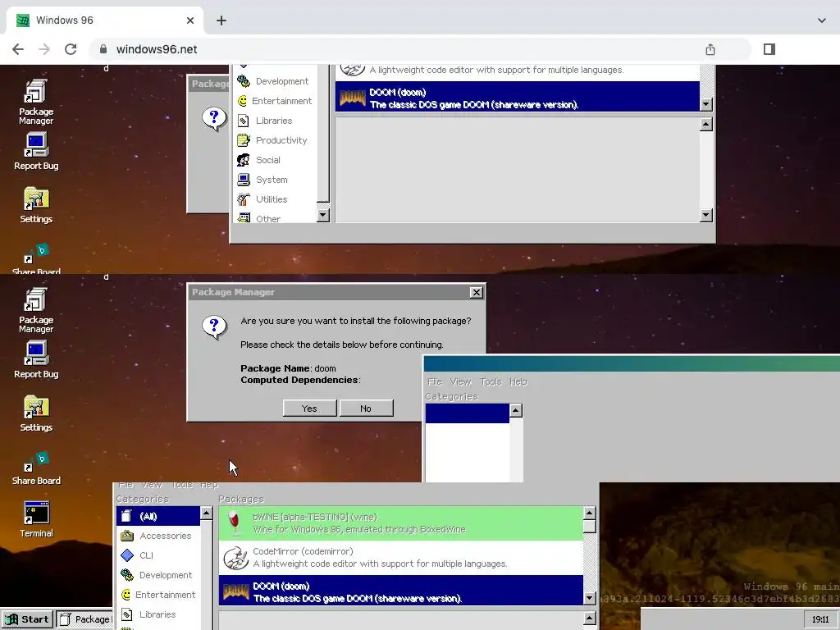Open the Help menu in the teal-titled window
The width and height of the screenshot is (840, 630).
tap(518, 381)
